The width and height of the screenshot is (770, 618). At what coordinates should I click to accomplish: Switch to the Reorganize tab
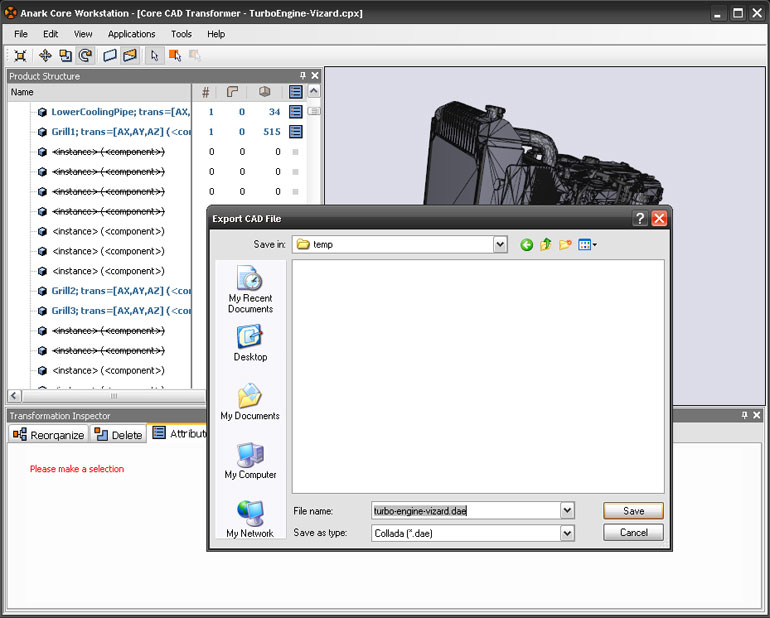pos(48,434)
